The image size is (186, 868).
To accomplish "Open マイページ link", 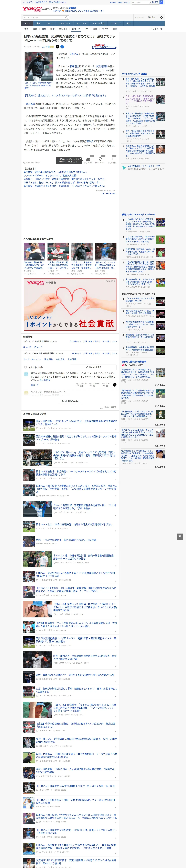I will click(x=139, y=18).
